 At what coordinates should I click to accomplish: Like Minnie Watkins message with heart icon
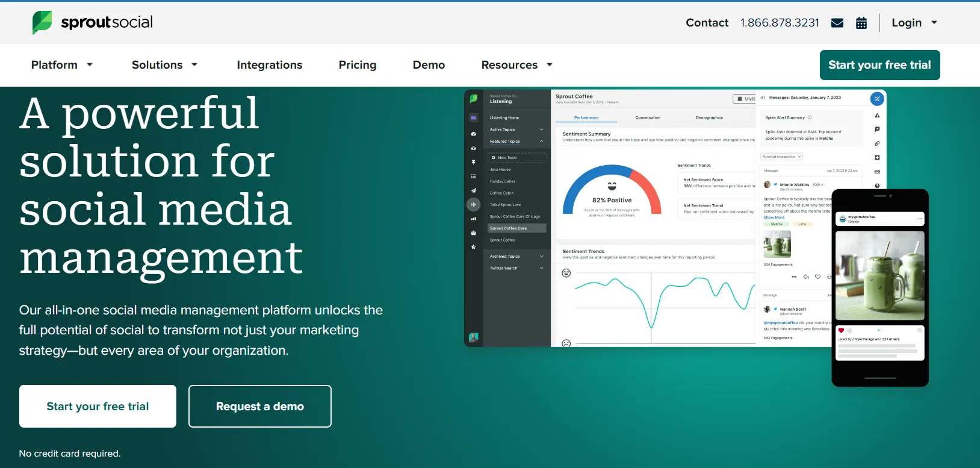[817, 277]
